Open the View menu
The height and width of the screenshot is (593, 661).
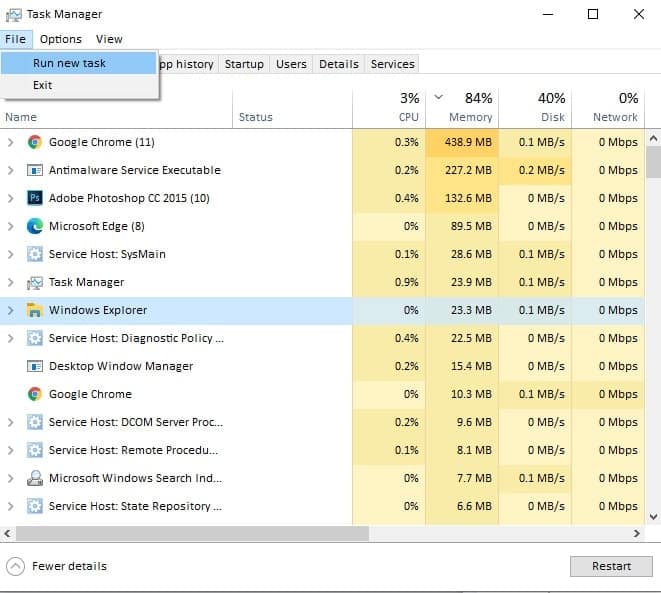coord(109,39)
